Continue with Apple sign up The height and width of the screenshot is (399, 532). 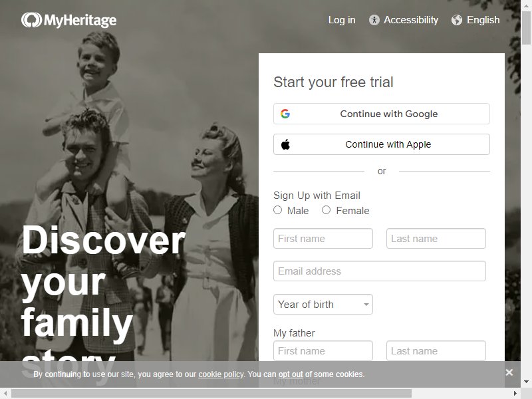[x=381, y=144]
